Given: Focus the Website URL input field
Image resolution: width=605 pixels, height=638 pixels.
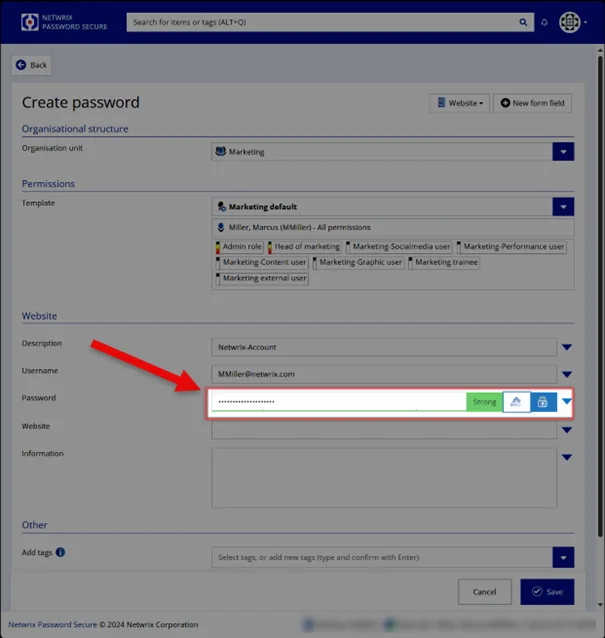Looking at the screenshot, I should click(384, 430).
